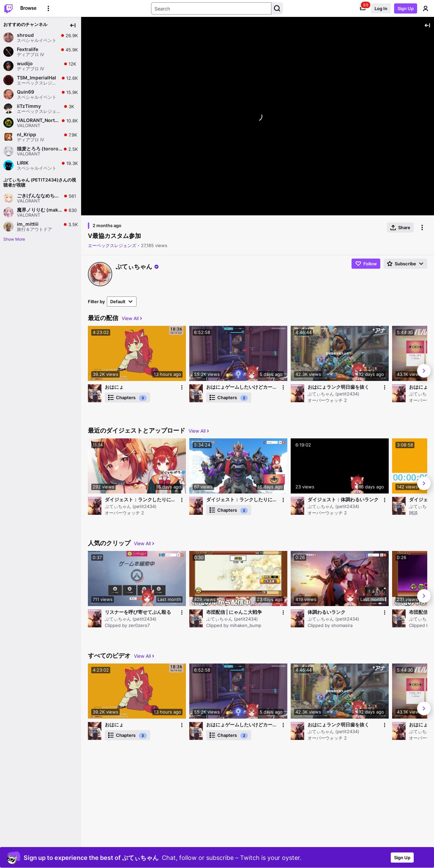Open the Filter by Default dropdown
Screen dimensions: 434x868
[x=122, y=302]
